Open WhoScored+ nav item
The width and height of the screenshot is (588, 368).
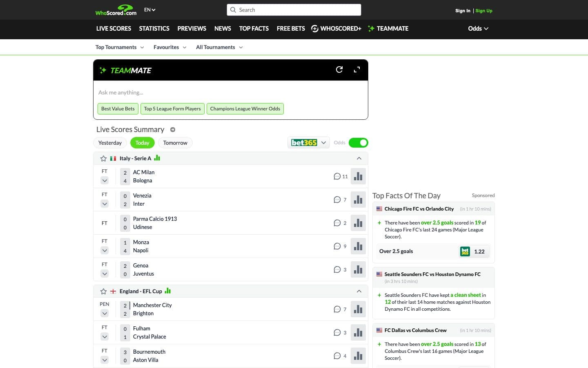pyautogui.click(x=336, y=29)
